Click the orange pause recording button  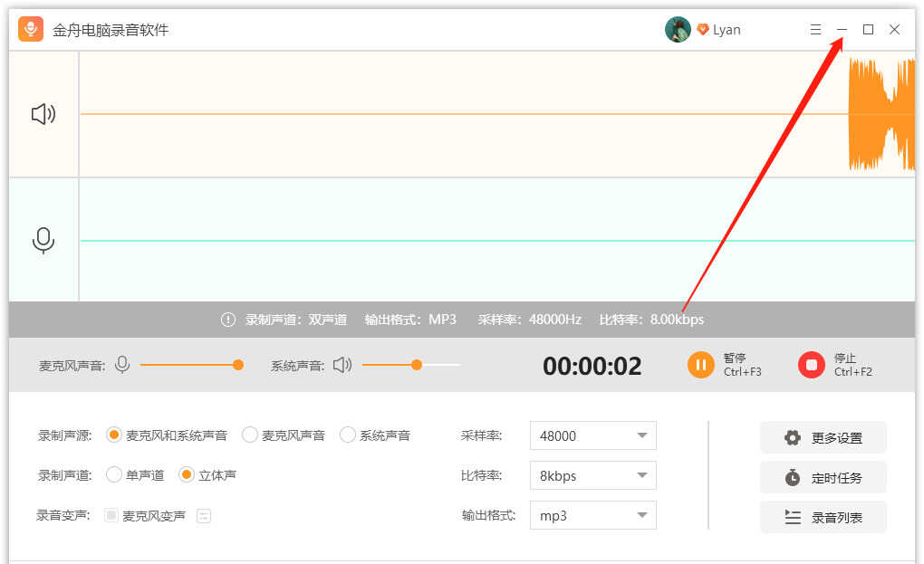pos(700,365)
